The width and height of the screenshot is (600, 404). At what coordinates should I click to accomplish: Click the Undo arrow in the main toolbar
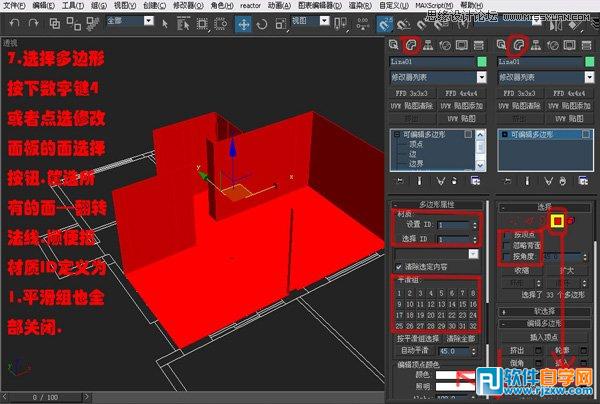[x=15, y=24]
